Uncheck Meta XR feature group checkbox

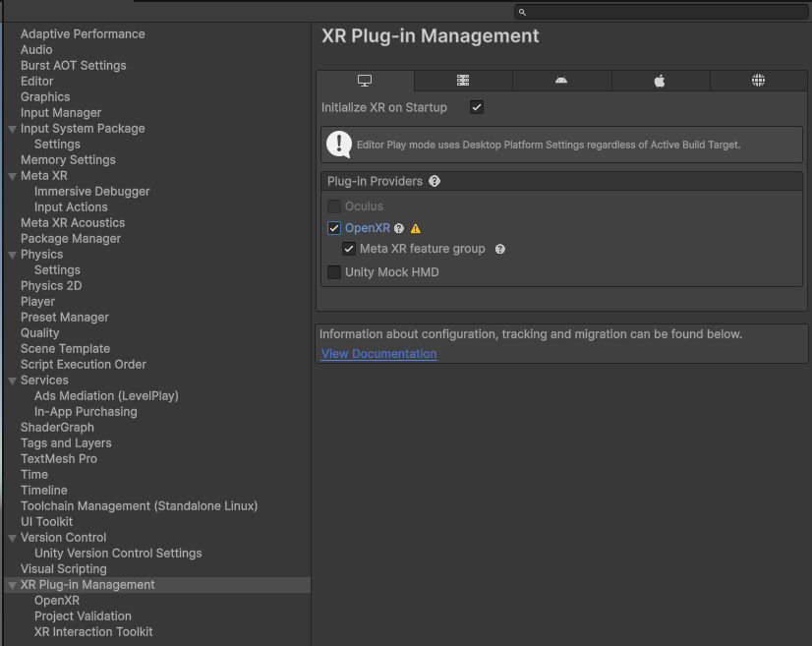(x=349, y=249)
